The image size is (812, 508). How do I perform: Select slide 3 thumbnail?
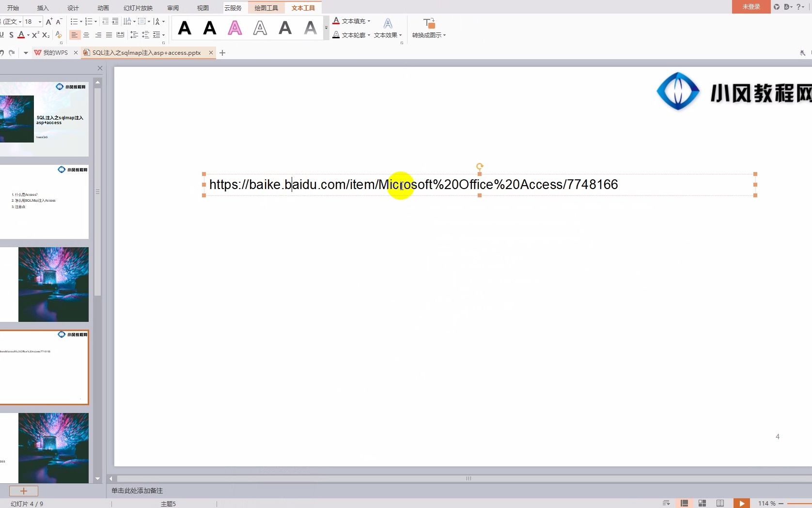(44, 285)
